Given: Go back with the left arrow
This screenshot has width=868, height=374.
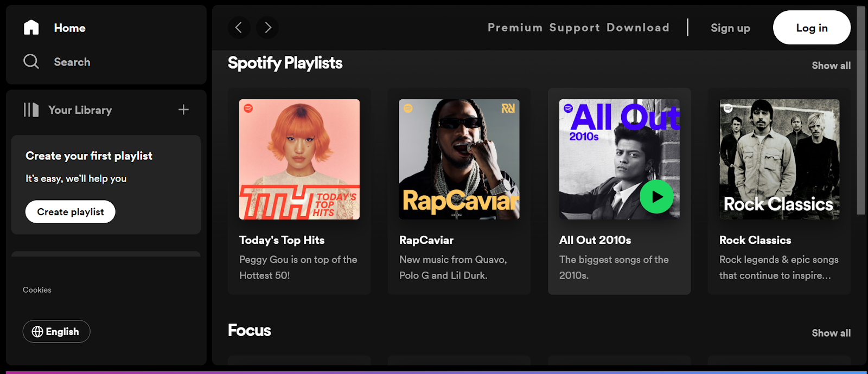Looking at the screenshot, I should click(x=239, y=28).
